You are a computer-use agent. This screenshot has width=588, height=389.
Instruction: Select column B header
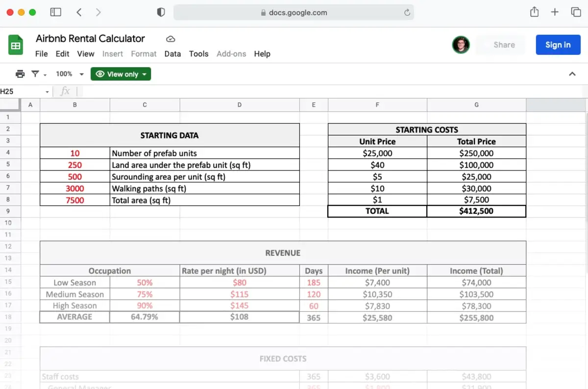click(75, 105)
